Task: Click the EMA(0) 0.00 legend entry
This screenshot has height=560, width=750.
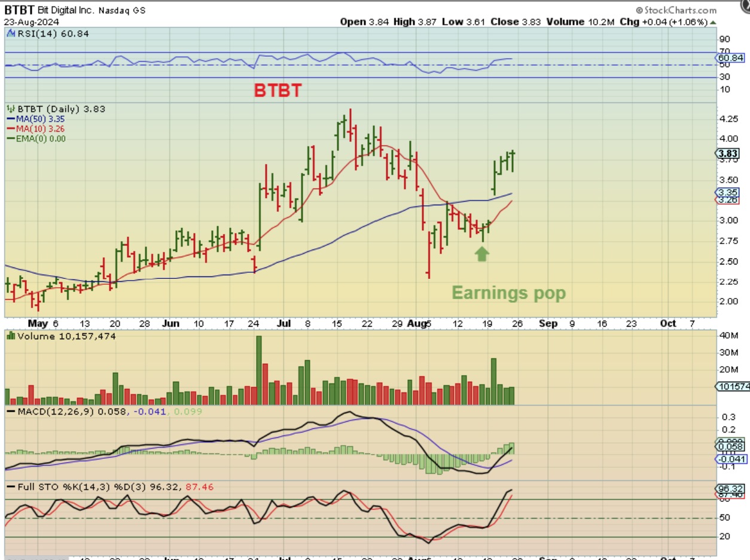Action: (36, 139)
